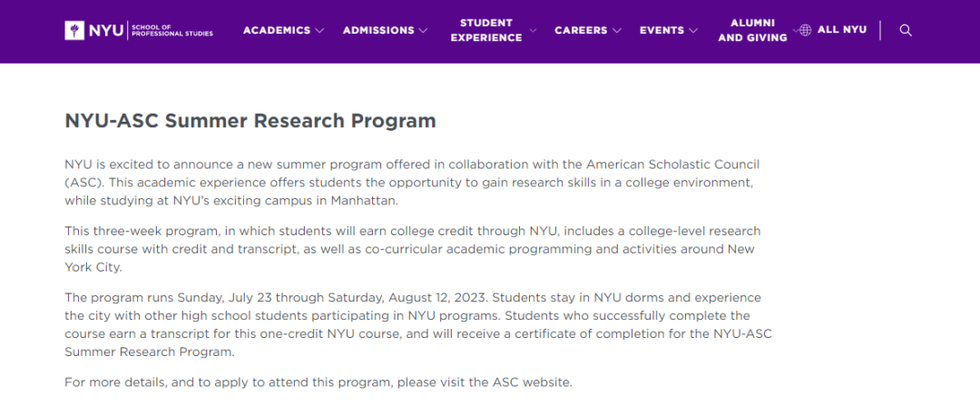The width and height of the screenshot is (980, 416).
Task: Expand the Careers dropdown chevron
Action: [617, 31]
